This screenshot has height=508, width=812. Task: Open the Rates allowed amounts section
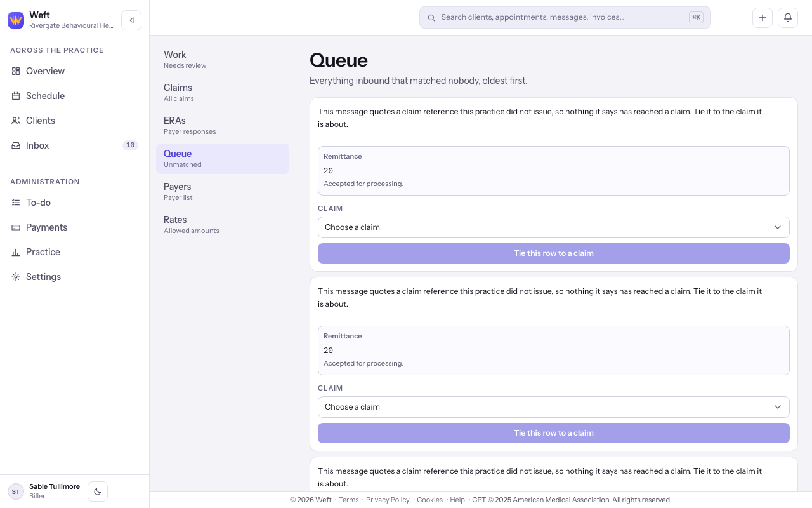pyautogui.click(x=223, y=225)
